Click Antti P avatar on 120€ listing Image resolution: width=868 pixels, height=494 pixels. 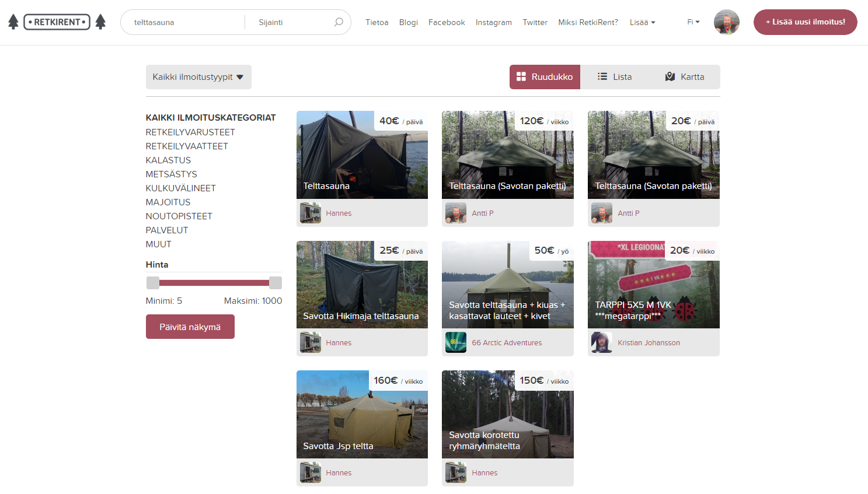coord(456,213)
